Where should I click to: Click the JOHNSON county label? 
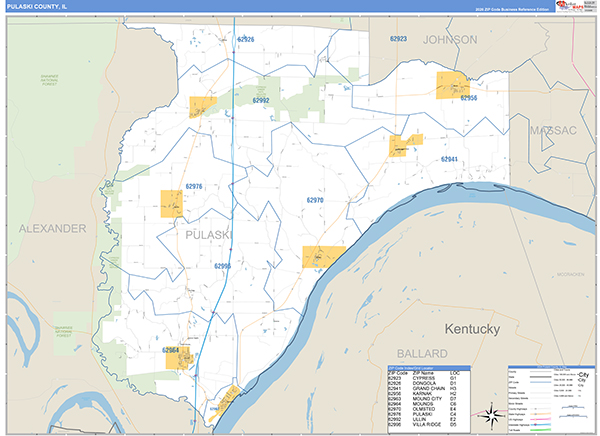[x=450, y=40]
